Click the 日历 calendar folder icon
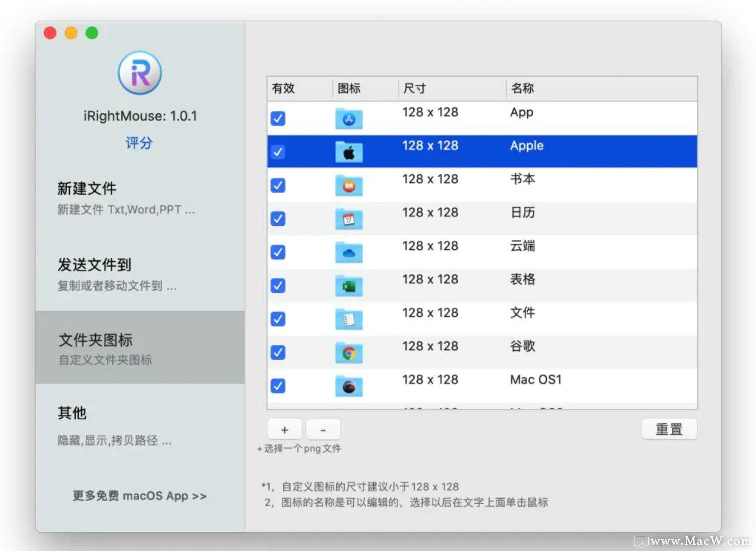 (x=349, y=219)
